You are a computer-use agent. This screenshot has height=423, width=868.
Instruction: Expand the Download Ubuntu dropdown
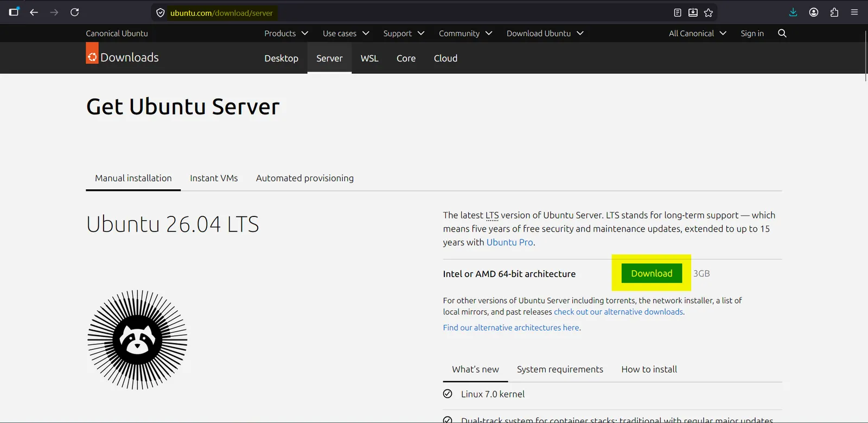click(x=545, y=33)
